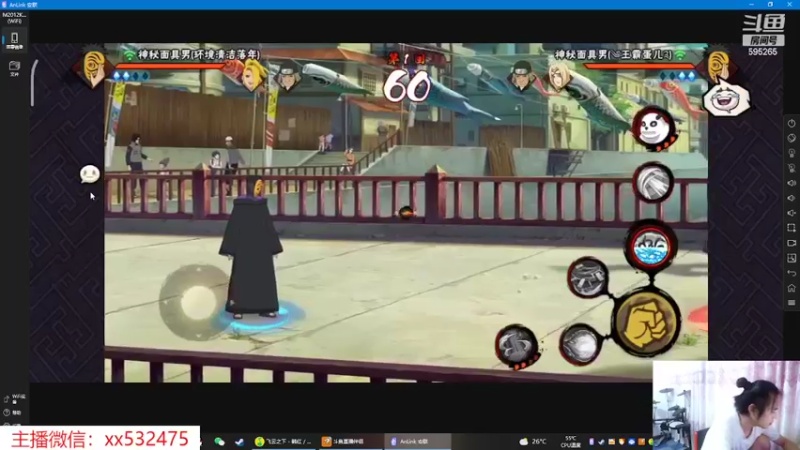Tap the blonde support character portrait on left

pos(255,74)
